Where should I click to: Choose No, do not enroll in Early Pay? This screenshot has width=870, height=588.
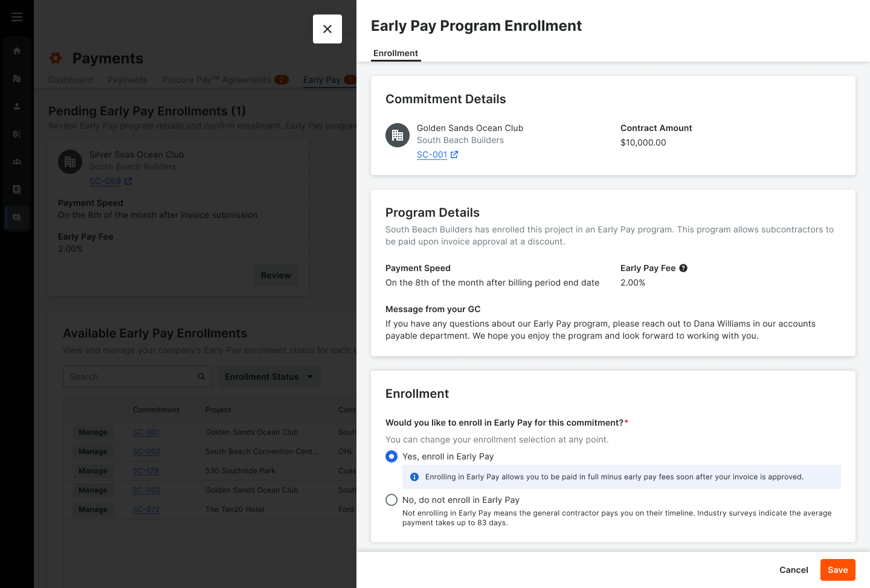point(391,500)
